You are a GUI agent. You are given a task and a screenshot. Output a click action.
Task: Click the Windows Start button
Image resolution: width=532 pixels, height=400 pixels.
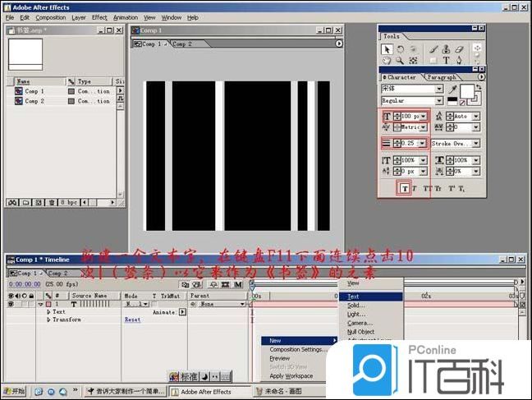pyautogui.click(x=14, y=392)
